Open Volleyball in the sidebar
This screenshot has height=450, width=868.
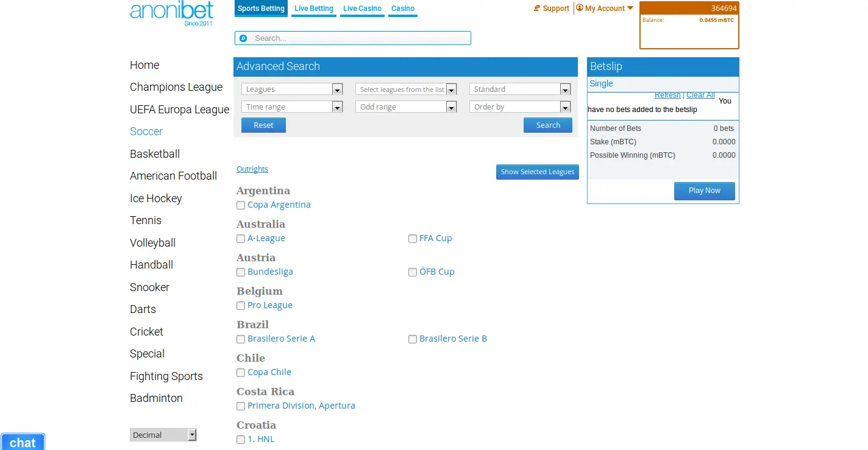pyautogui.click(x=152, y=243)
